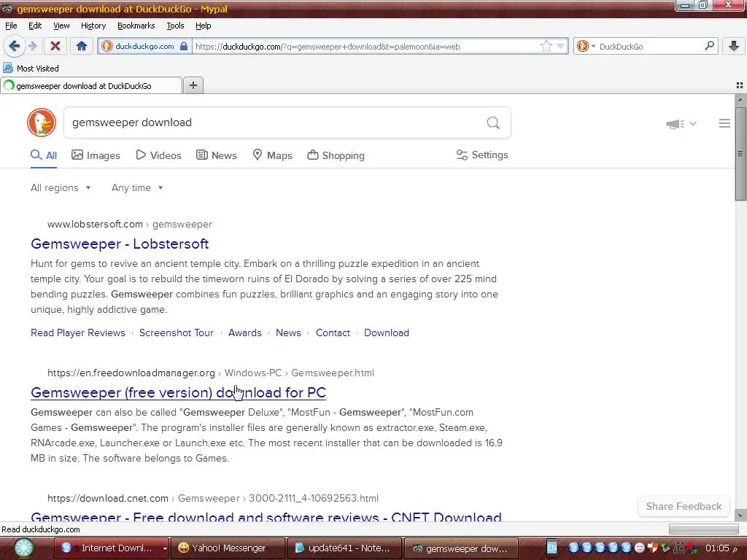Screen dimensions: 747x560
Task: Click the search bar magnifier icon
Action: click(x=709, y=46)
